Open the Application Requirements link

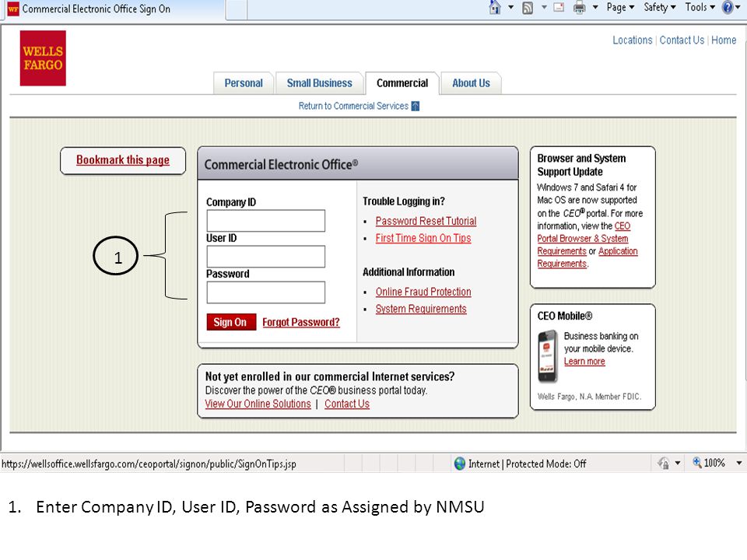click(617, 251)
